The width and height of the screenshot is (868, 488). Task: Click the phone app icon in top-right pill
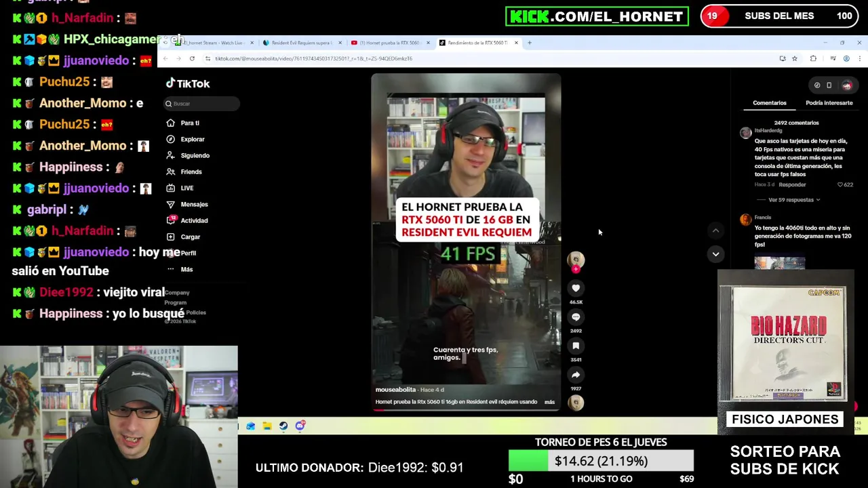(x=829, y=85)
